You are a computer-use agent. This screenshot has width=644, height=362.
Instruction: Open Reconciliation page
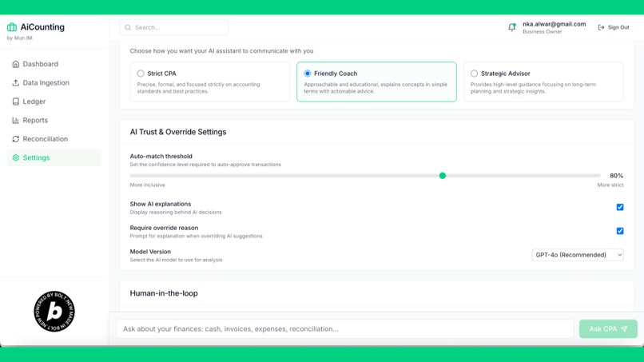click(x=54, y=139)
